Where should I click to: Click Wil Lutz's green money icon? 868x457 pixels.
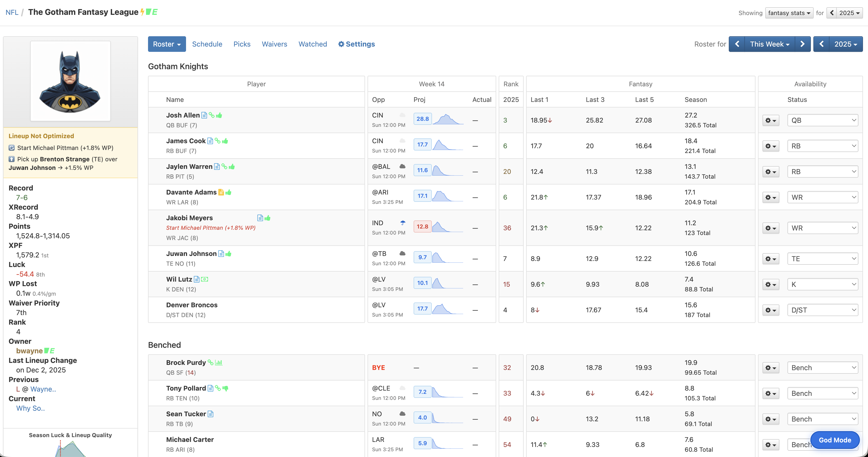[x=204, y=279]
